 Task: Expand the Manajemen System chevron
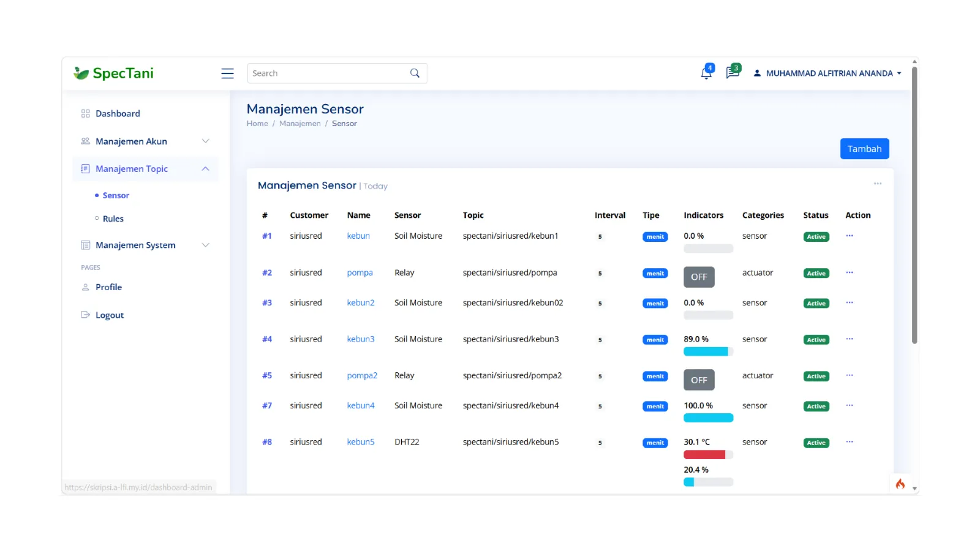tap(206, 245)
